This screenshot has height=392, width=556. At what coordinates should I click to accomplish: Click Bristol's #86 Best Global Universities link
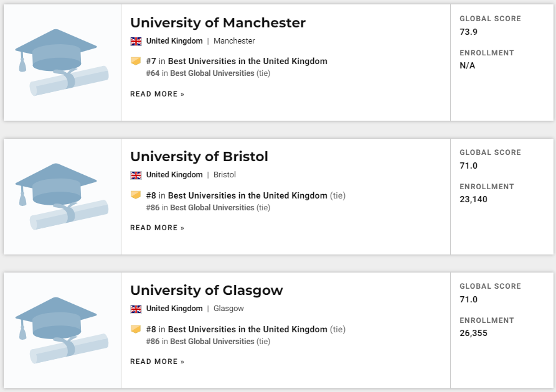(212, 208)
